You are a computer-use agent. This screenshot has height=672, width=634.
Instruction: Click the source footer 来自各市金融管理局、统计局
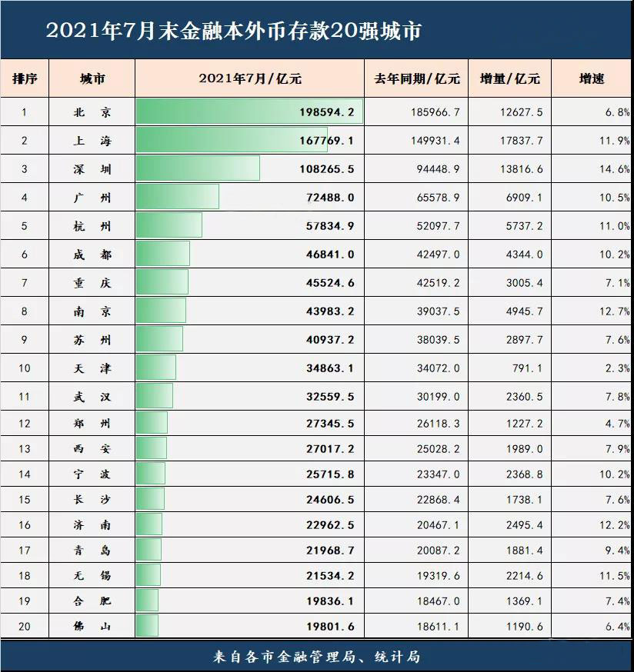point(316,656)
